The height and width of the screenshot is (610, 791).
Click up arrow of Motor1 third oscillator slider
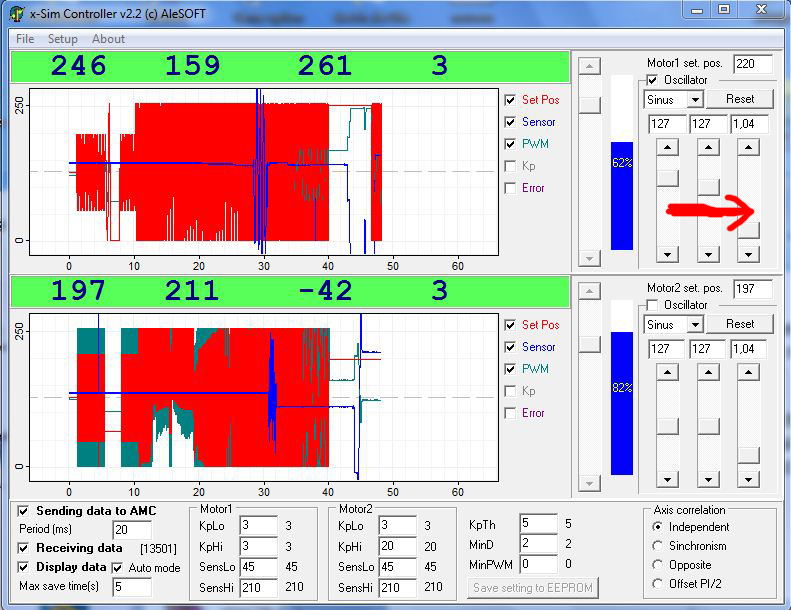(748, 147)
